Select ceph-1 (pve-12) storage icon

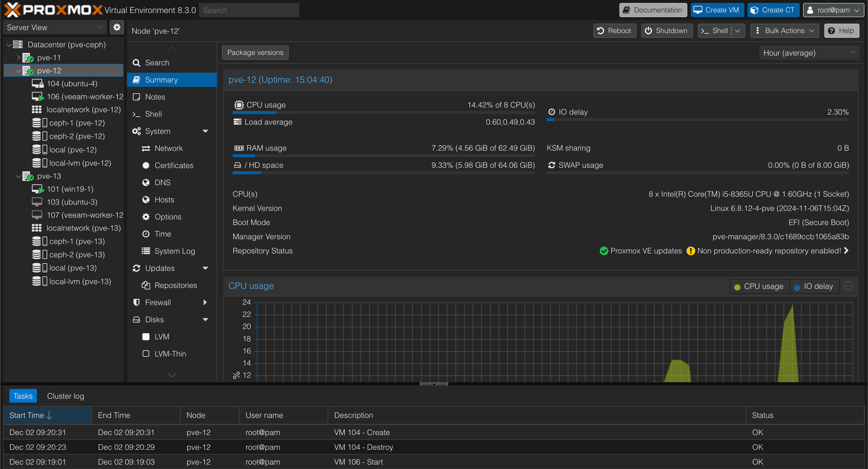(40, 123)
